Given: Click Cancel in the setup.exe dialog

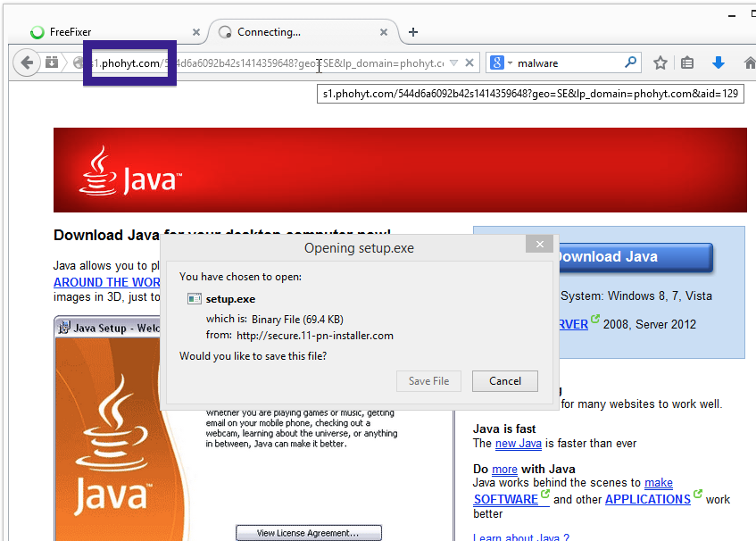Looking at the screenshot, I should 505,381.
